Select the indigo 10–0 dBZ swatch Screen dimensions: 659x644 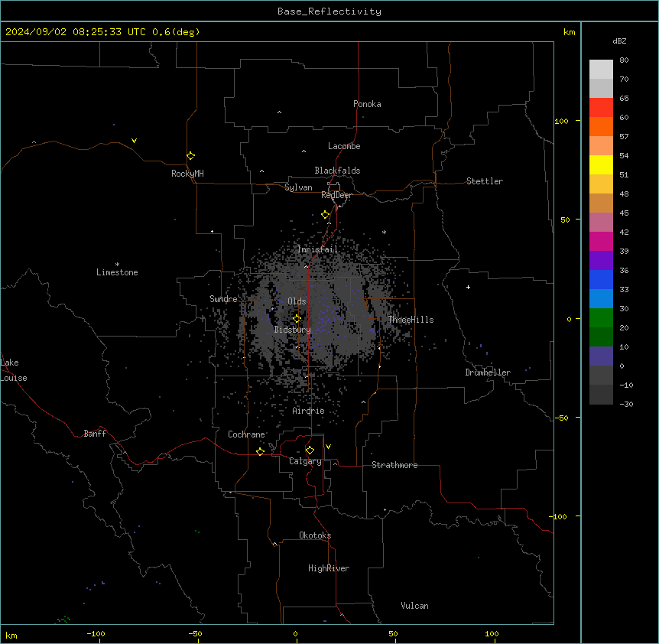601,356
